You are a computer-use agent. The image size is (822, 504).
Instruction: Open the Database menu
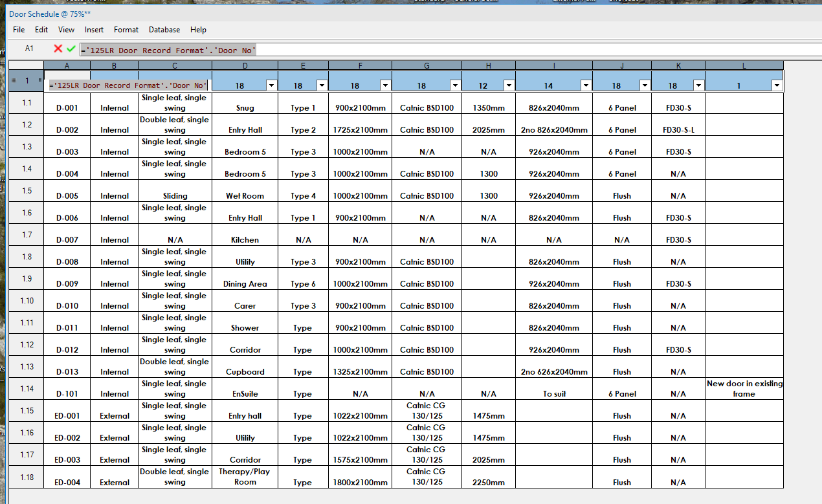coord(164,30)
